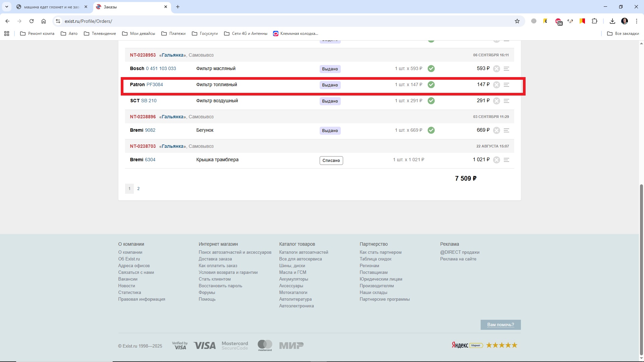Click the cancel icon in Bremi 6304 row
The height and width of the screenshot is (362, 644).
click(497, 160)
